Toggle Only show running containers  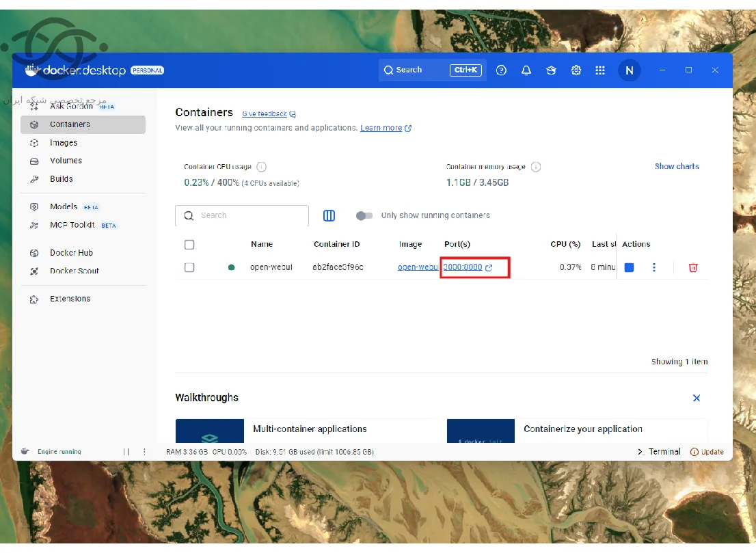click(364, 215)
